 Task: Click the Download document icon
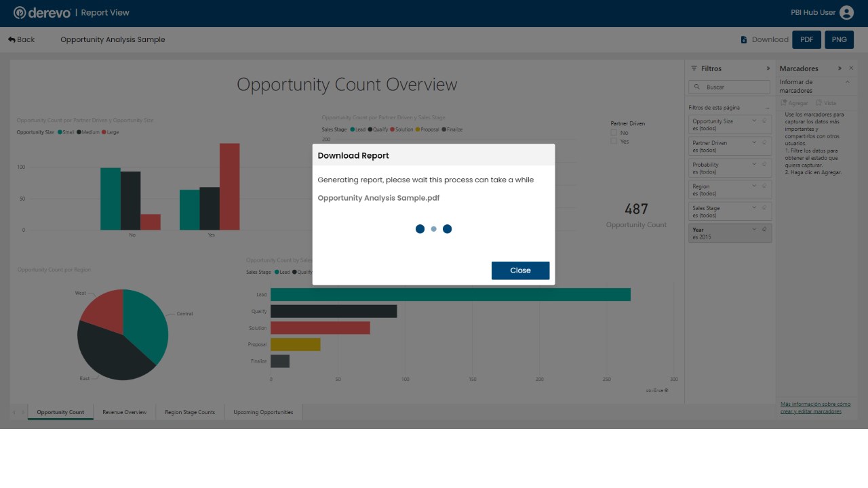[744, 39]
